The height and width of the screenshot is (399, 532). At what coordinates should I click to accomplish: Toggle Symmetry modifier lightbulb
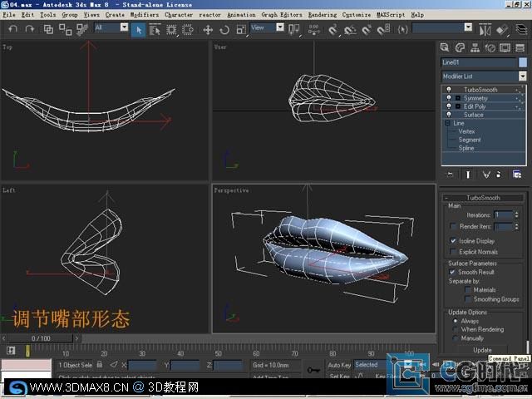coord(449,98)
